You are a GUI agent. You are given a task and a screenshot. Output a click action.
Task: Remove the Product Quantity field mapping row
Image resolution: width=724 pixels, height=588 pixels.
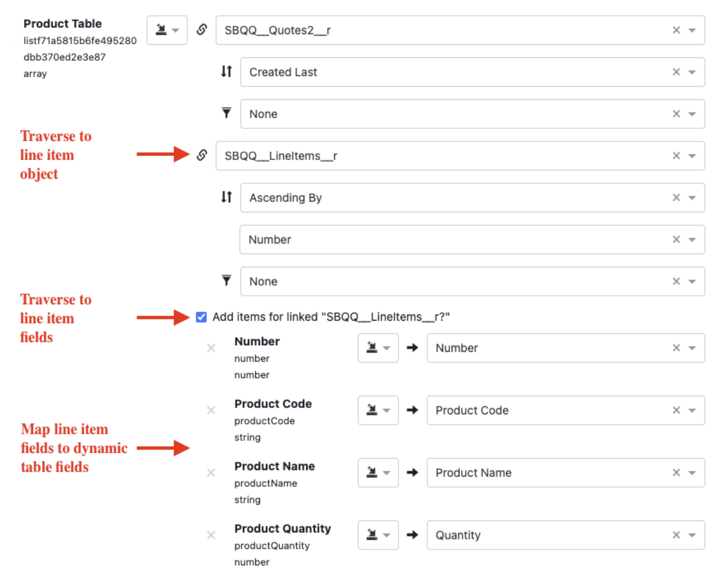point(211,535)
